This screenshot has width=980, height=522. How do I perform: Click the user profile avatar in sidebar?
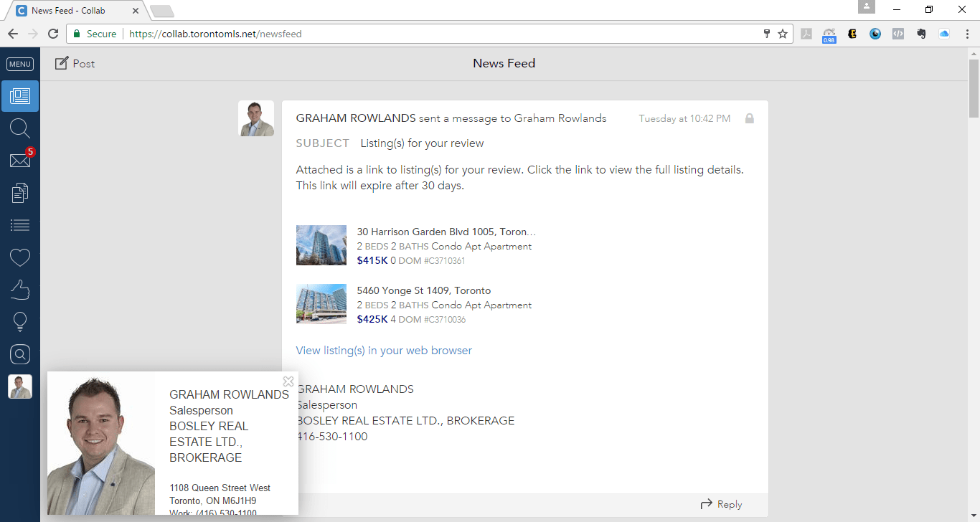pos(20,386)
